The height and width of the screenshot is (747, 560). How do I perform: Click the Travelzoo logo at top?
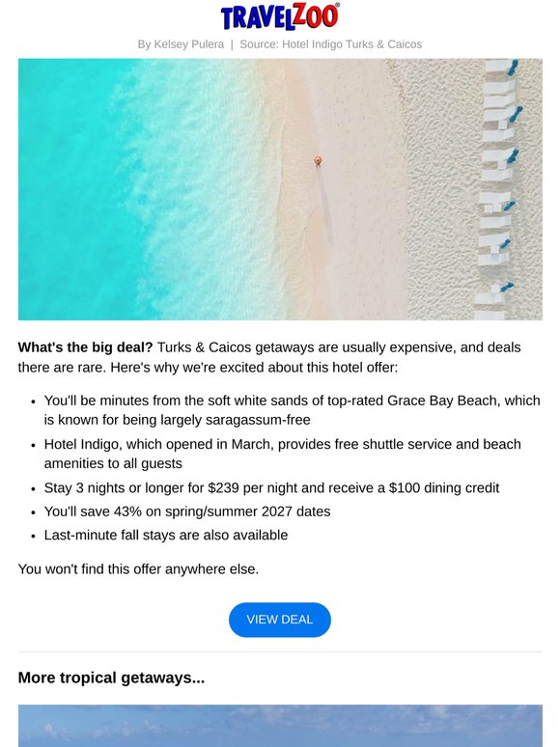click(x=280, y=16)
